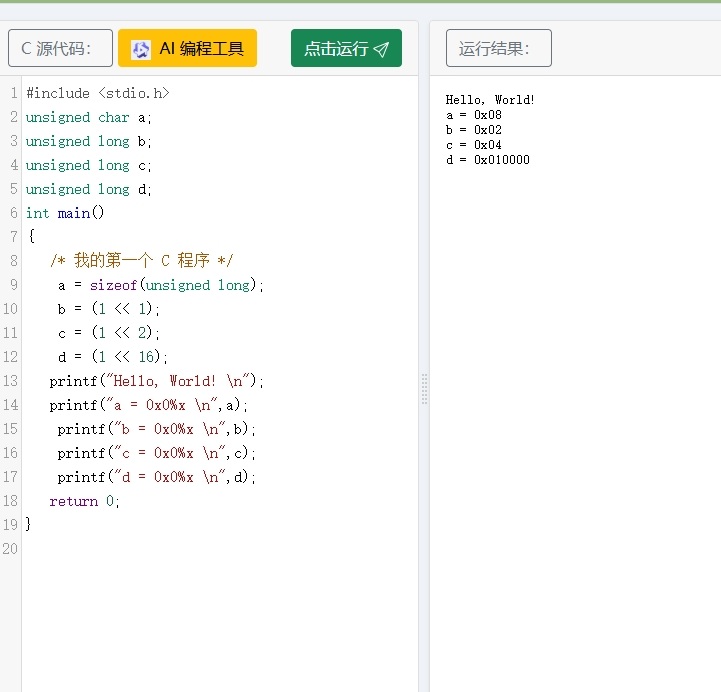Click line 'a = sizeof(unsigned long);'
Screen dimensions: 721x692
pos(161,285)
